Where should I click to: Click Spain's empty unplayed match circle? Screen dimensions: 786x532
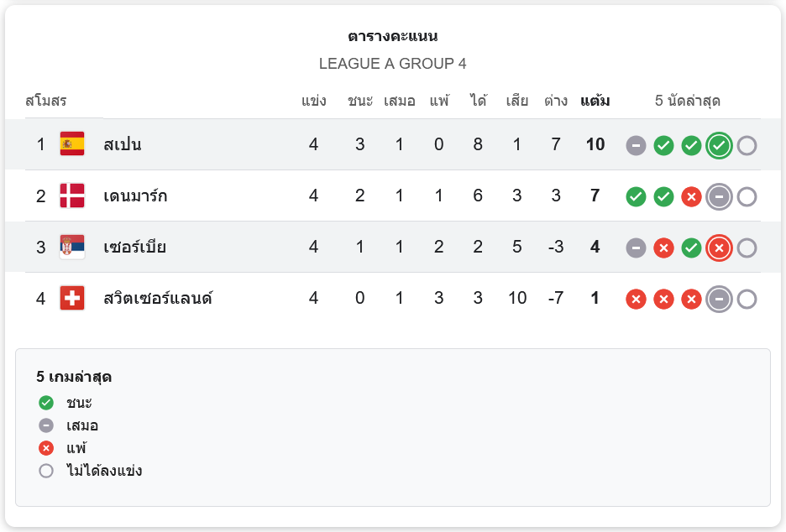point(747,145)
